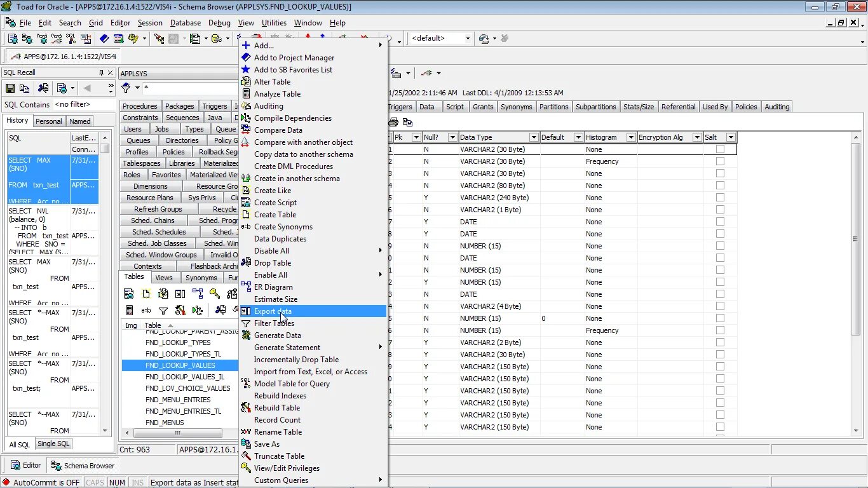Image resolution: width=868 pixels, height=488 pixels.
Task: Switch to the Schema Browser window
Action: click(83, 465)
